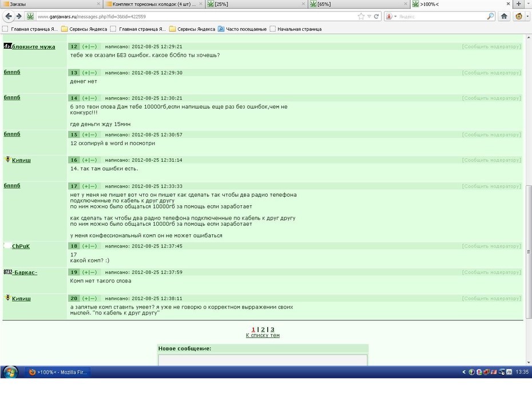Reload the page with the refresh icon
The image size is (532, 399).
(376, 16)
